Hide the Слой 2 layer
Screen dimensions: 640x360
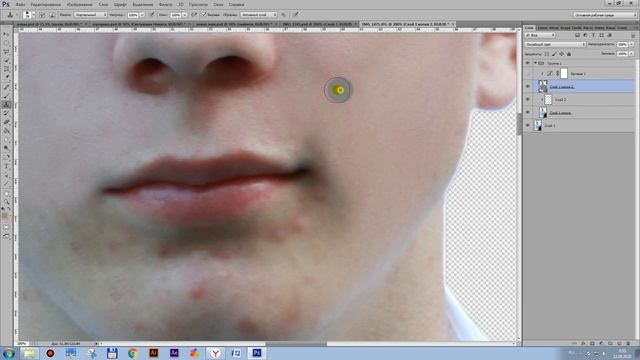[527, 99]
